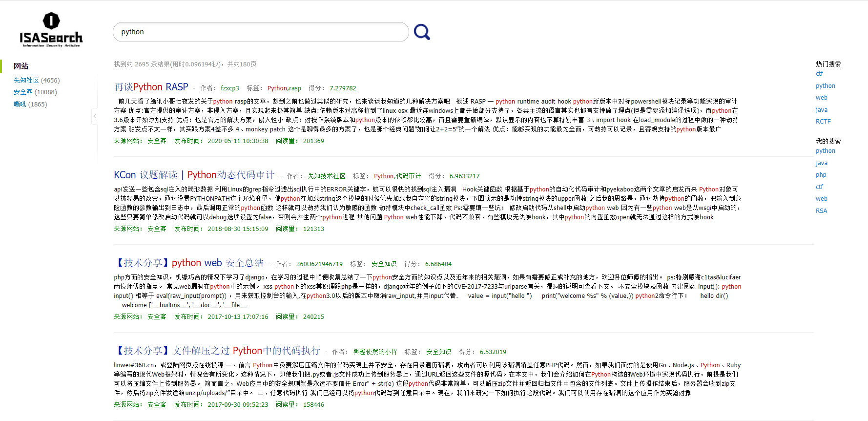Image resolution: width=868 pixels, height=421 pixels.
Task: Filter results by 安全客 site
Action: [35, 92]
